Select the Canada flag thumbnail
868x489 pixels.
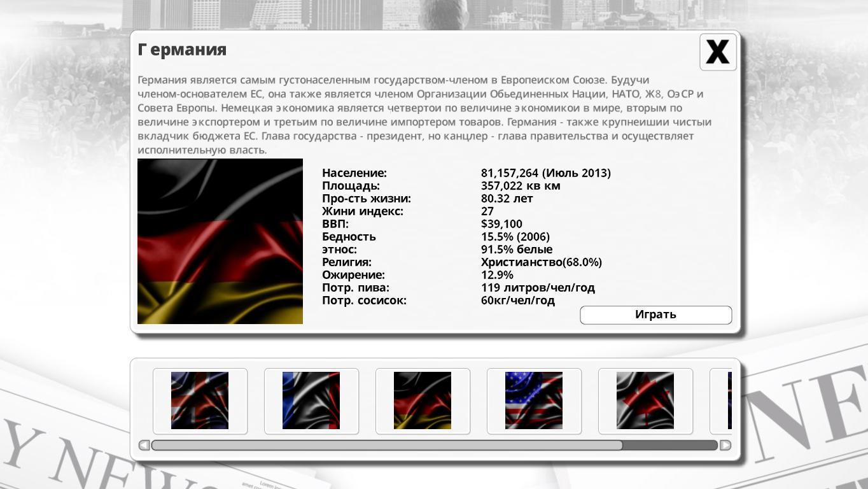pyautogui.click(x=645, y=401)
